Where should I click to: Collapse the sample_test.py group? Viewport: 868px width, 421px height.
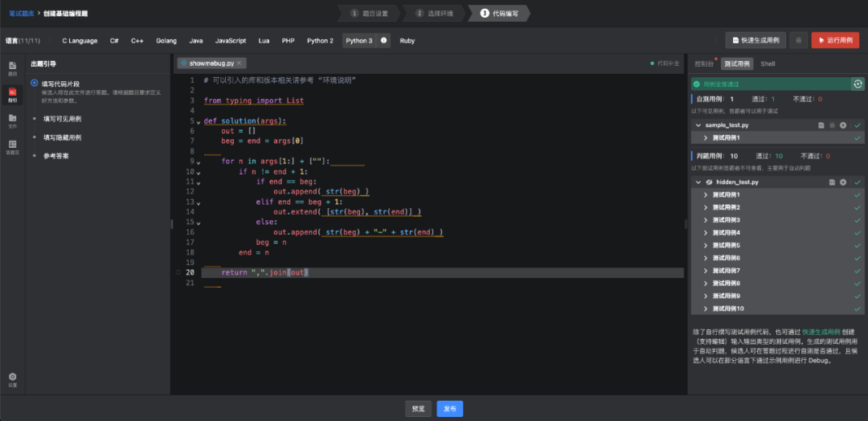point(698,125)
